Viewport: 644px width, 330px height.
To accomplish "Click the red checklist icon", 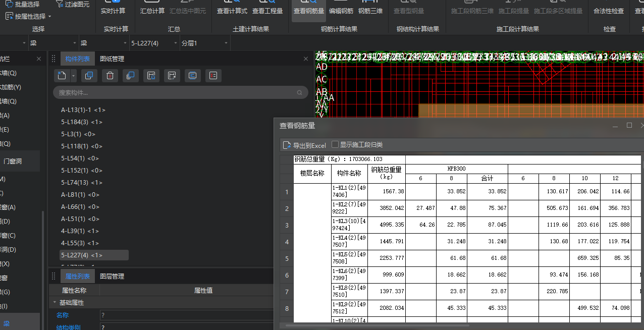I will point(213,76).
